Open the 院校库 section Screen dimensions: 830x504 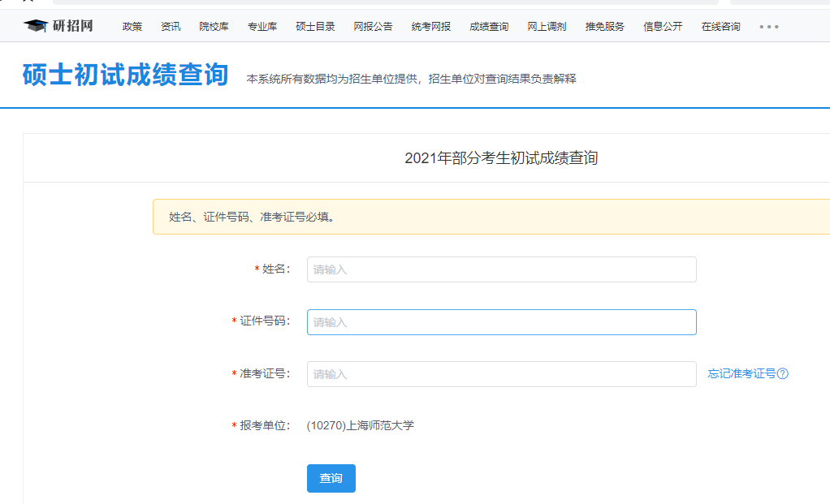point(214,25)
